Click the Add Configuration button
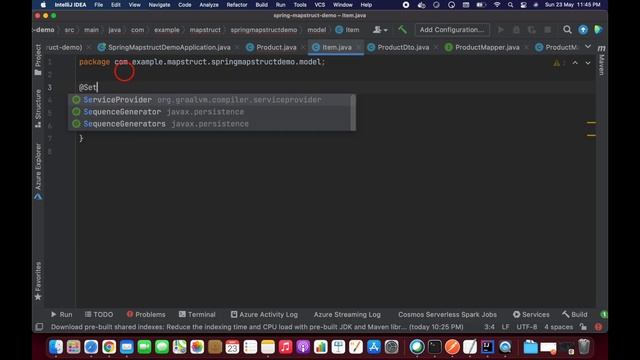The image size is (640, 360). click(452, 30)
